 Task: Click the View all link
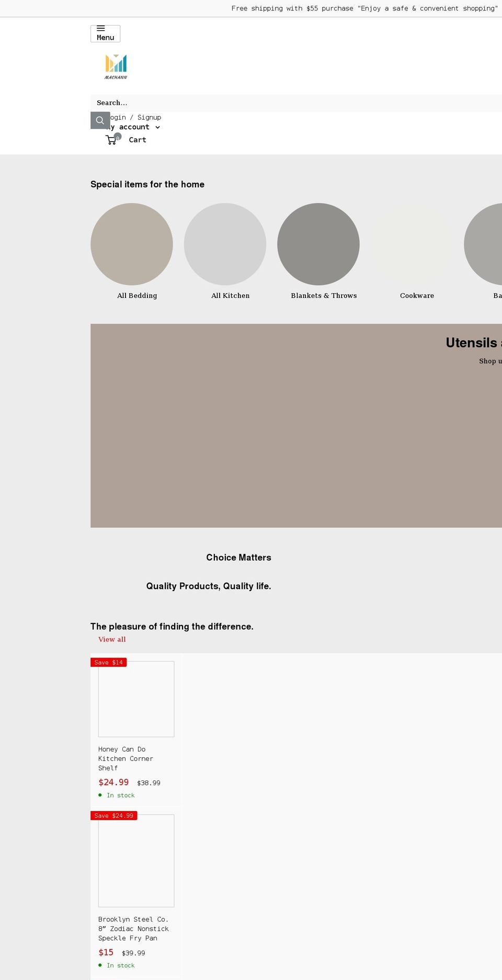tap(112, 640)
